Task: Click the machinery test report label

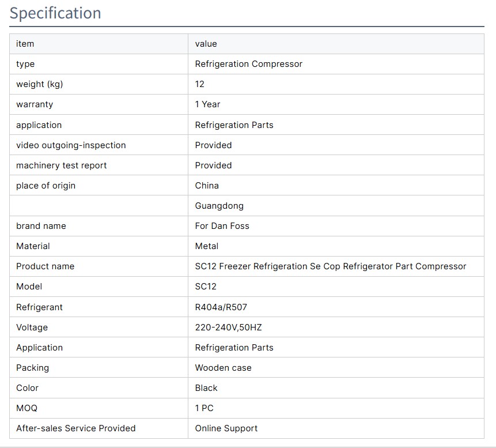Action: (x=61, y=165)
